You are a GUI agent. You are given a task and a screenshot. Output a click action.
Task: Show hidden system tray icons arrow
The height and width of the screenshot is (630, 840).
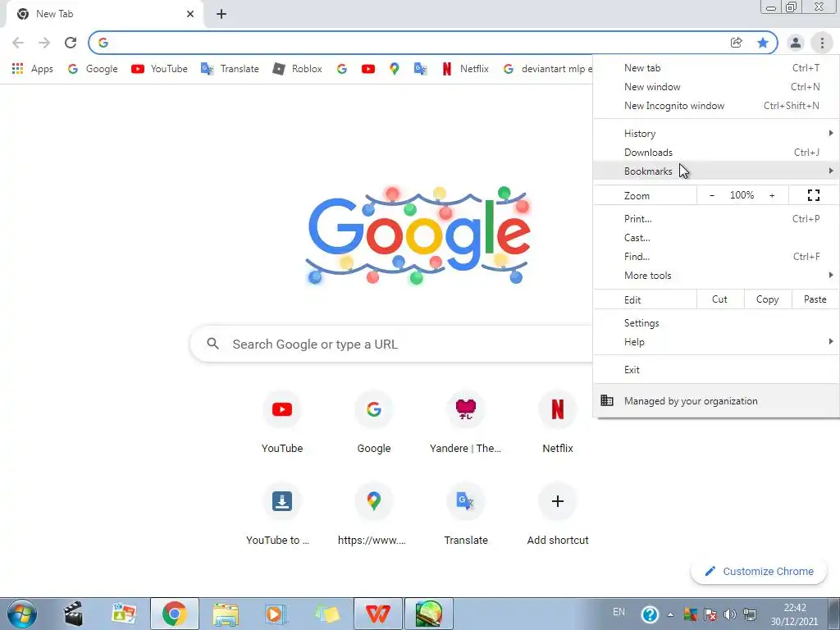(x=670, y=614)
